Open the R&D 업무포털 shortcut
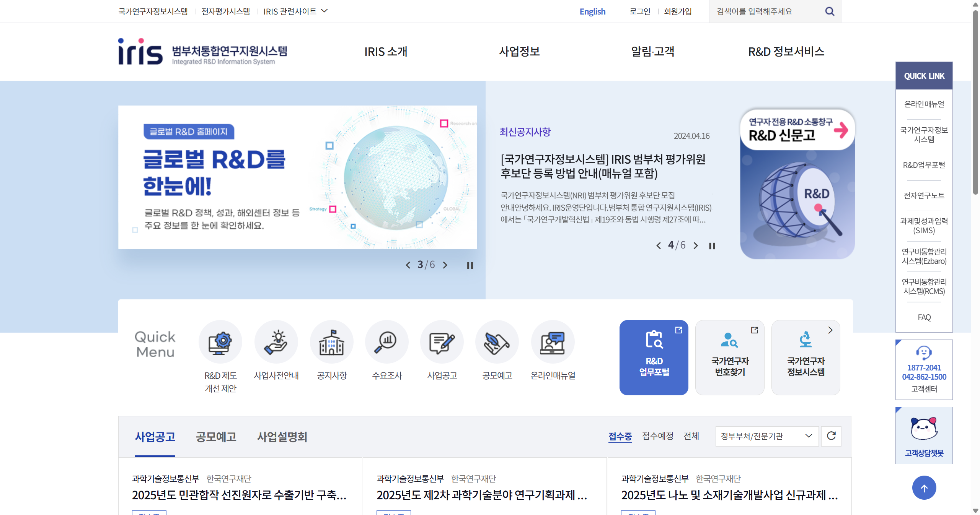980x515 pixels. 654,357
